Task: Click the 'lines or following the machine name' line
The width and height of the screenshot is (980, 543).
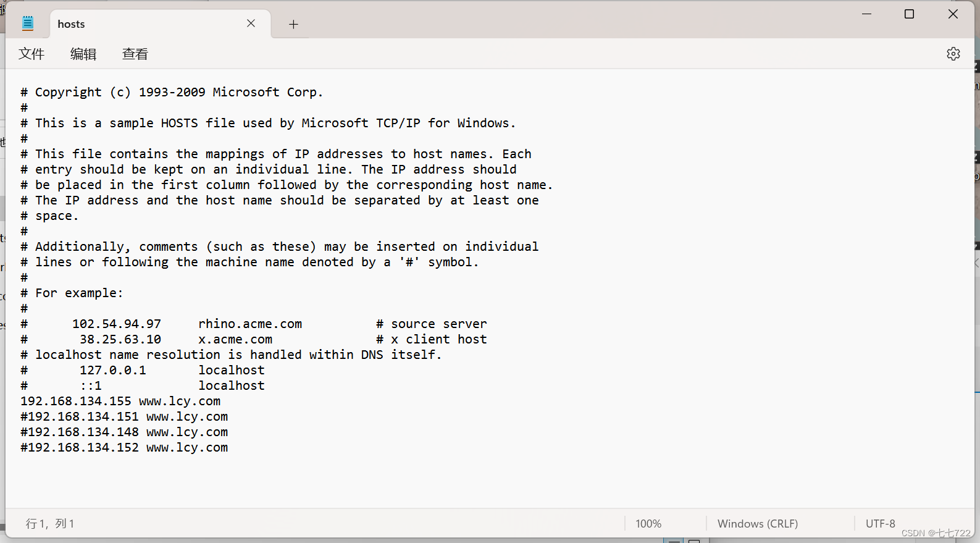Action: (x=249, y=262)
